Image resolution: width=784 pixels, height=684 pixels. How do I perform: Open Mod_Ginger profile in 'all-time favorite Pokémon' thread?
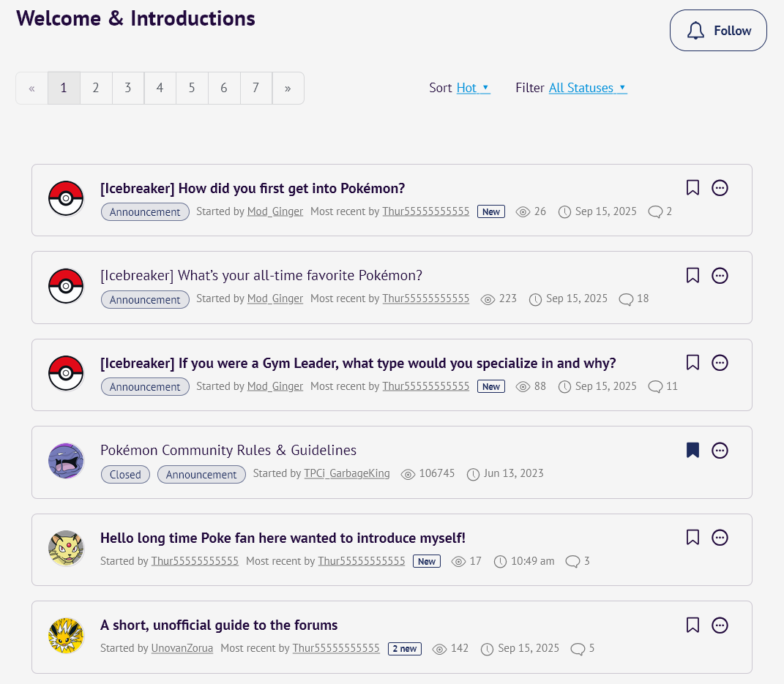pos(275,298)
